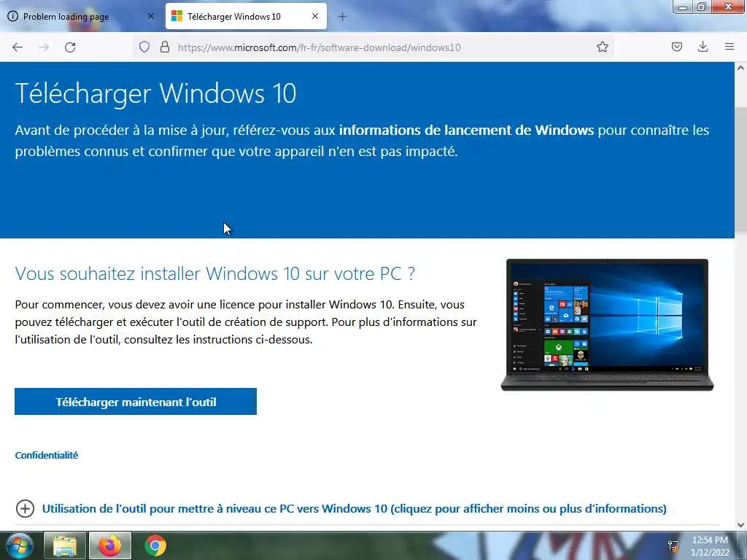Click the network icon in system tray
This screenshot has height=560, width=747.
pos(673,545)
